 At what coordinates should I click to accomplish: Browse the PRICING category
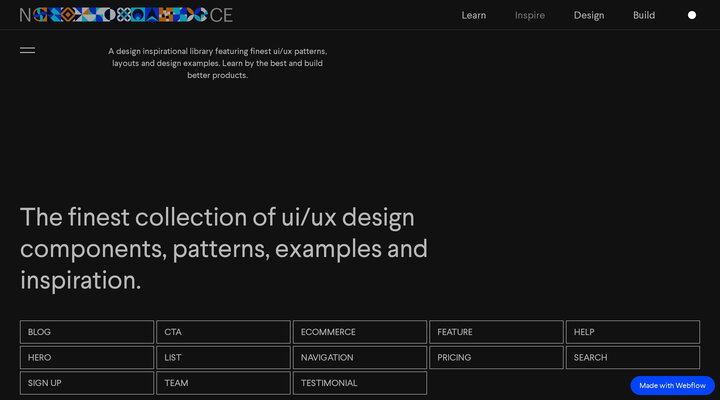point(496,357)
